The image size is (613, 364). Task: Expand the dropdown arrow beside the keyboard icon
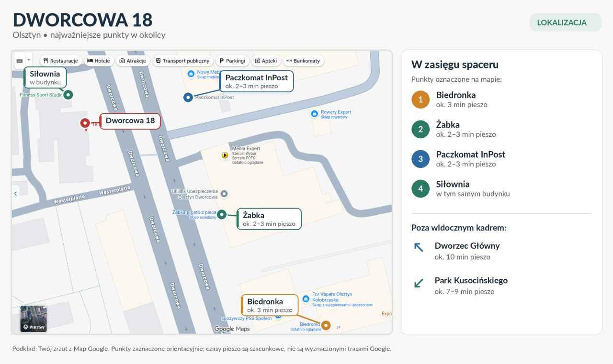coord(28,60)
